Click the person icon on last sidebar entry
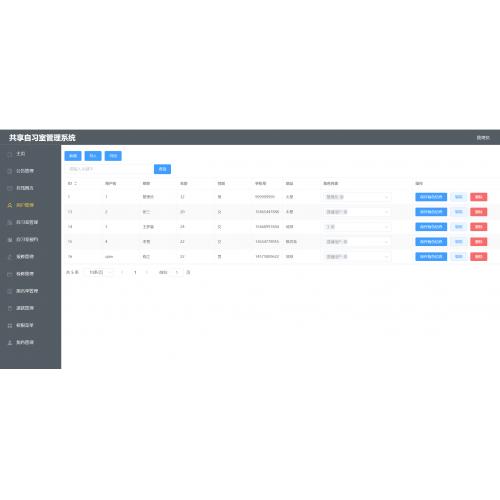Screen dimensions: 500x500 tap(10, 342)
